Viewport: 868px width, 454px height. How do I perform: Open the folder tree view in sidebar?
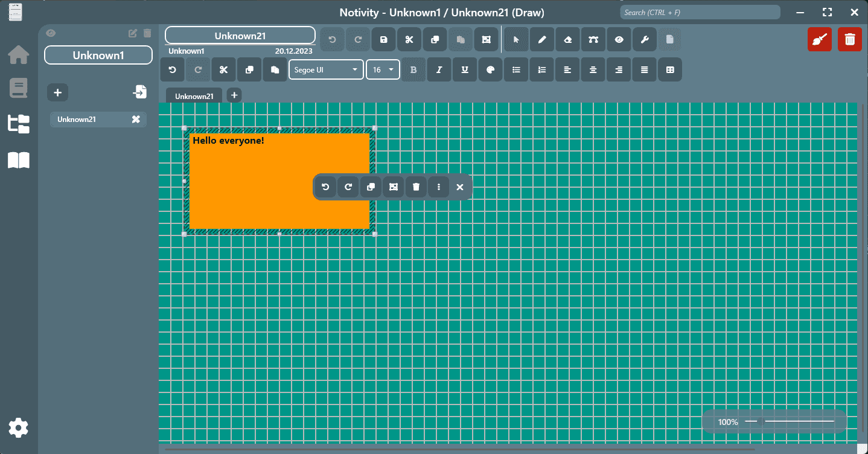(x=18, y=124)
